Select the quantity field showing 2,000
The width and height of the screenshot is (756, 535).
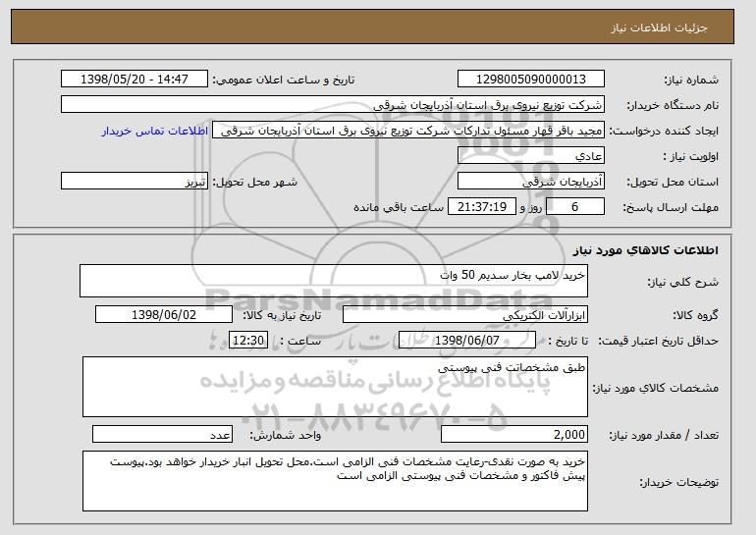(514, 434)
